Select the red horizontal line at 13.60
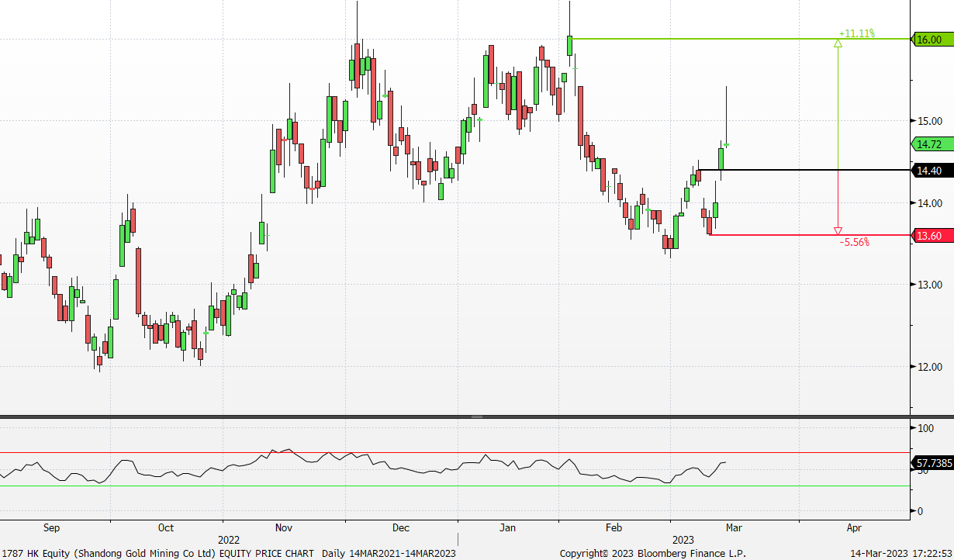The image size is (954, 560). click(808, 234)
